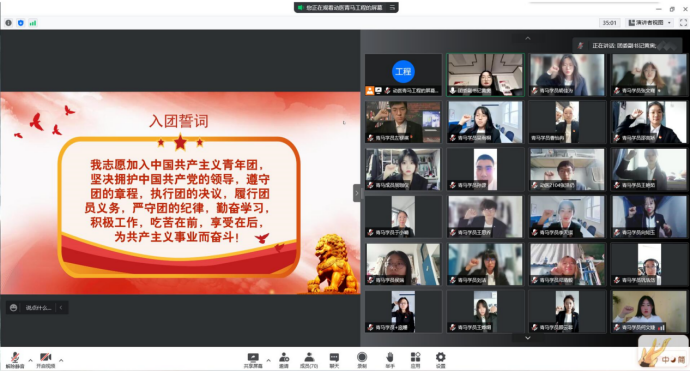Enter full screen mode icon
This screenshot has height=371, width=691.
point(684,22)
